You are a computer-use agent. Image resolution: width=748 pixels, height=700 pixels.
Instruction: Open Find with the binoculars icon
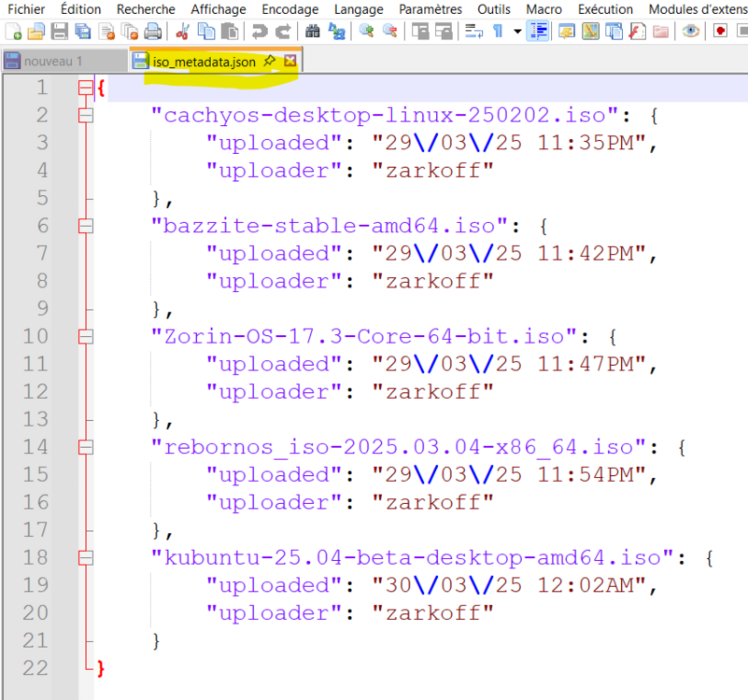[x=313, y=32]
